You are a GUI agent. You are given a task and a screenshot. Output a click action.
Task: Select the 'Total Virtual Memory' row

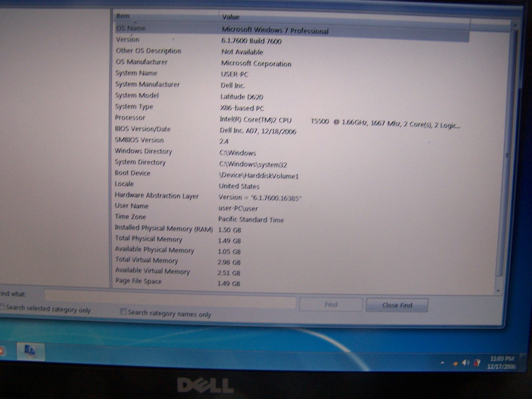146,260
